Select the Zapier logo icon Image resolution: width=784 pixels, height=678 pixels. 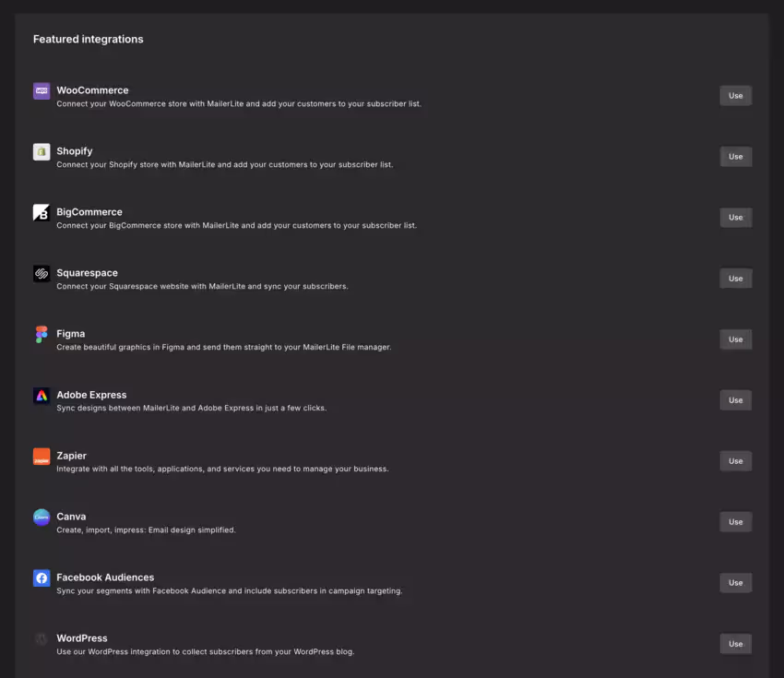(x=42, y=456)
